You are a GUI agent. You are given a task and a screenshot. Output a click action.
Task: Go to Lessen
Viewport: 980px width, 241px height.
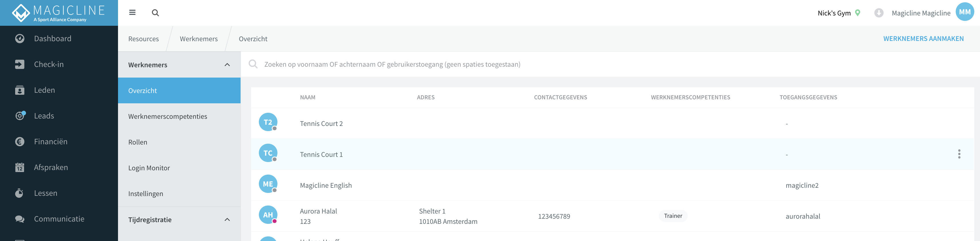point(46,193)
